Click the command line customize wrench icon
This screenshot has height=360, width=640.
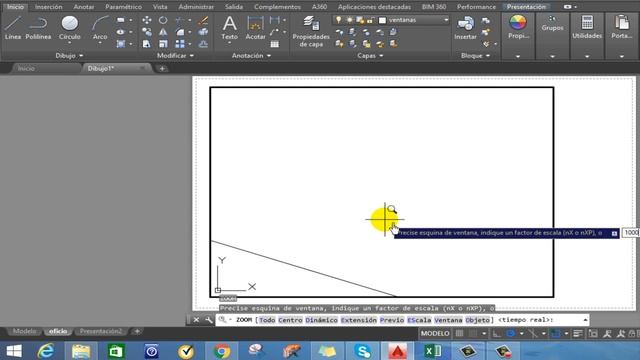click(x=209, y=320)
